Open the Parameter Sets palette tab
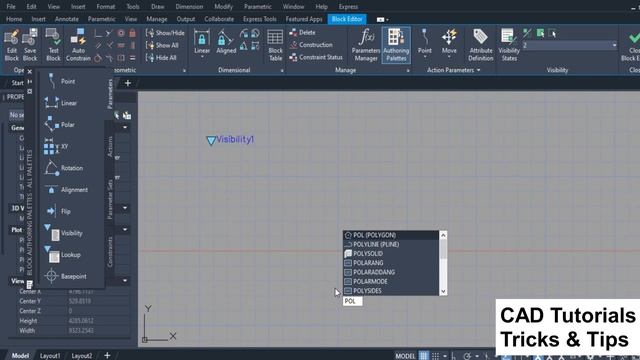 pyautogui.click(x=109, y=200)
